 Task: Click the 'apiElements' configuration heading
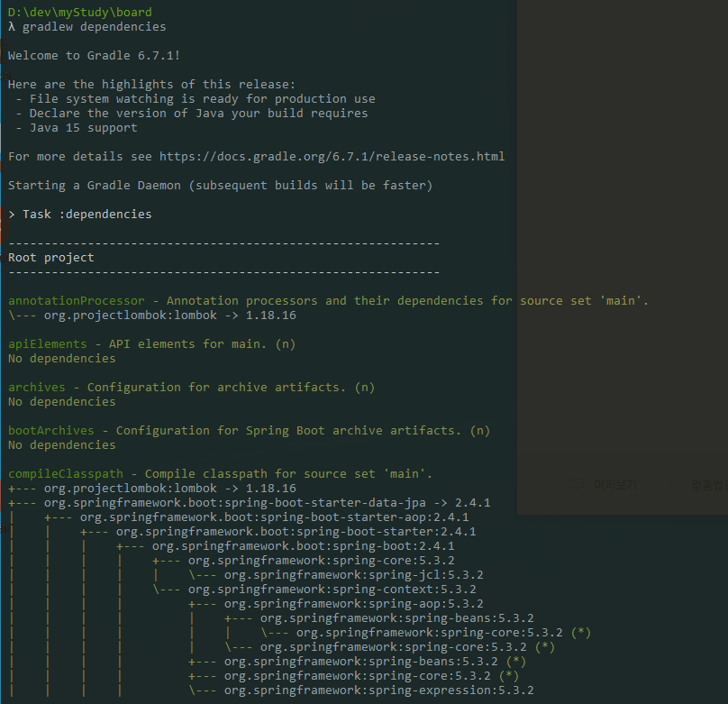(x=48, y=344)
